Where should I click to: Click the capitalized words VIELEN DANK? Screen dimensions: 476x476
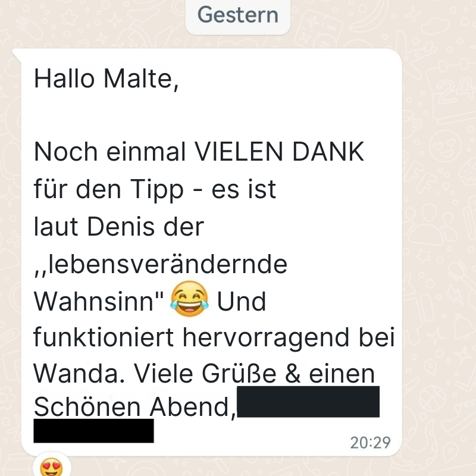coord(279,152)
